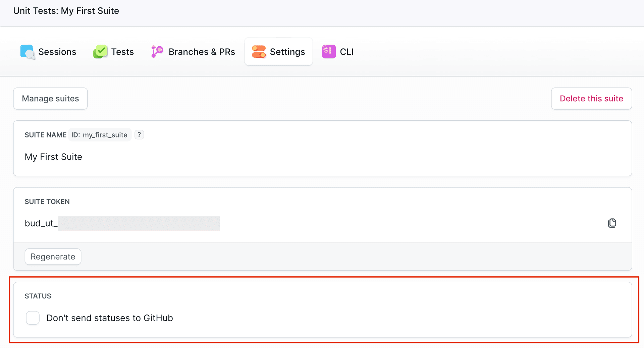Click the masked portion of the suite token
The image size is (644, 348).
[139, 223]
